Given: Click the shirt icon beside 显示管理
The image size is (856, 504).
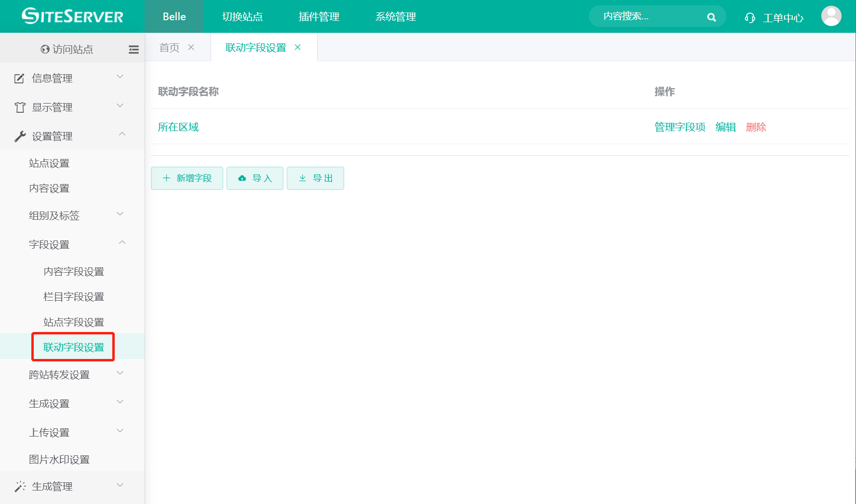Looking at the screenshot, I should 19,107.
